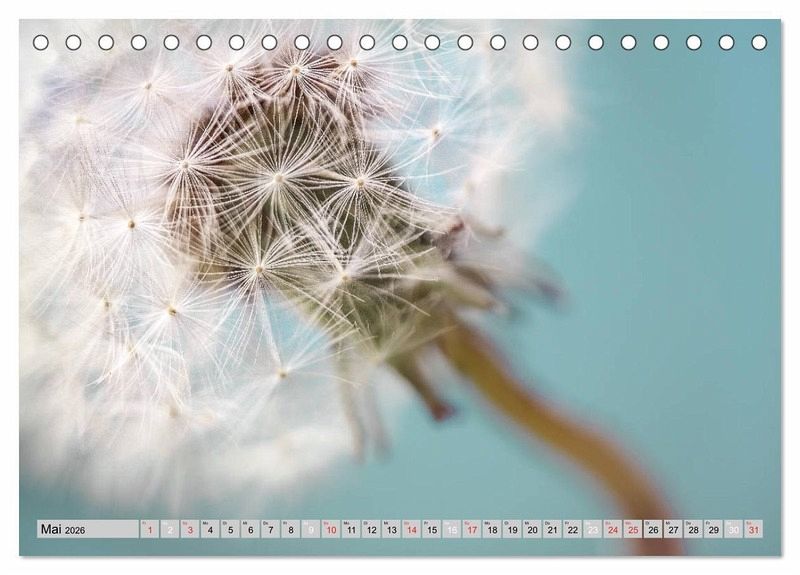Select day 21 in the calendar row
Viewport: 800px width, 575px height.
tap(552, 530)
